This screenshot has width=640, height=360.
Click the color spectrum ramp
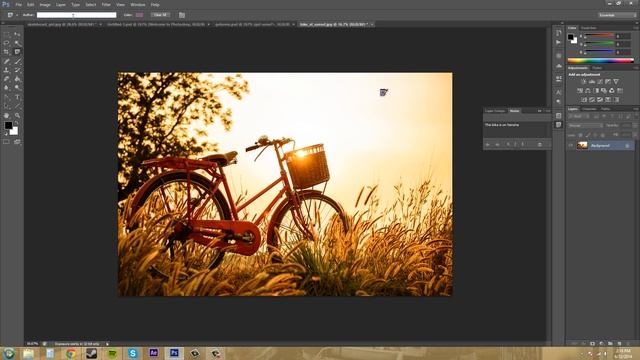click(600, 61)
